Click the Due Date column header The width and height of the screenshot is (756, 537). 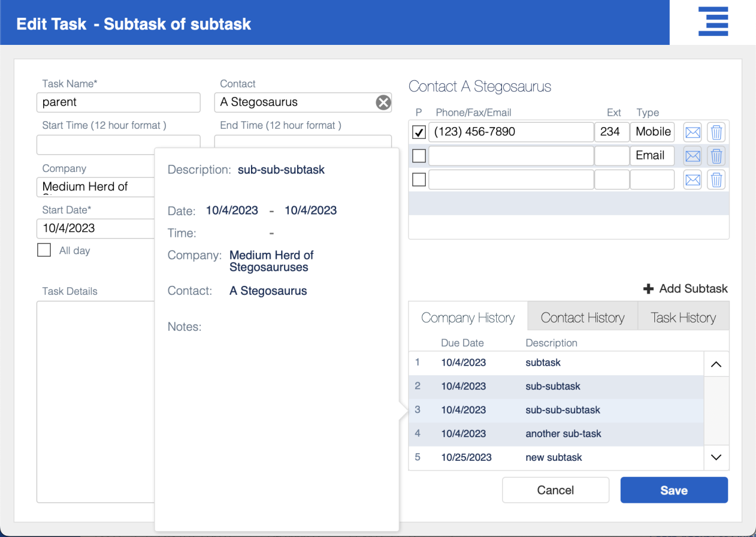(462, 343)
